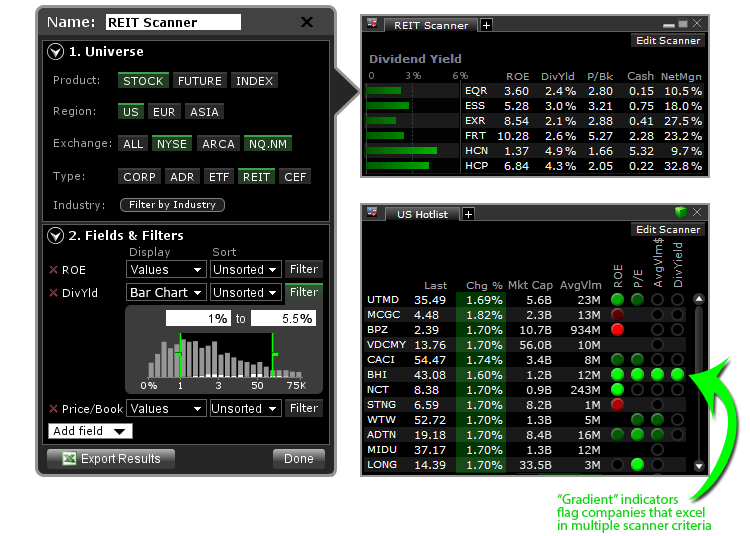Click the REIT Scanner window app icon

pos(372,23)
